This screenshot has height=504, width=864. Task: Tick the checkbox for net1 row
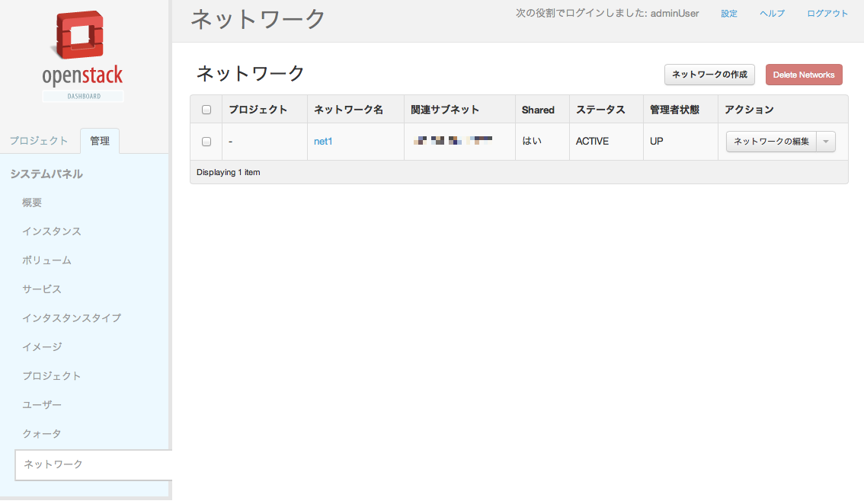click(x=206, y=142)
